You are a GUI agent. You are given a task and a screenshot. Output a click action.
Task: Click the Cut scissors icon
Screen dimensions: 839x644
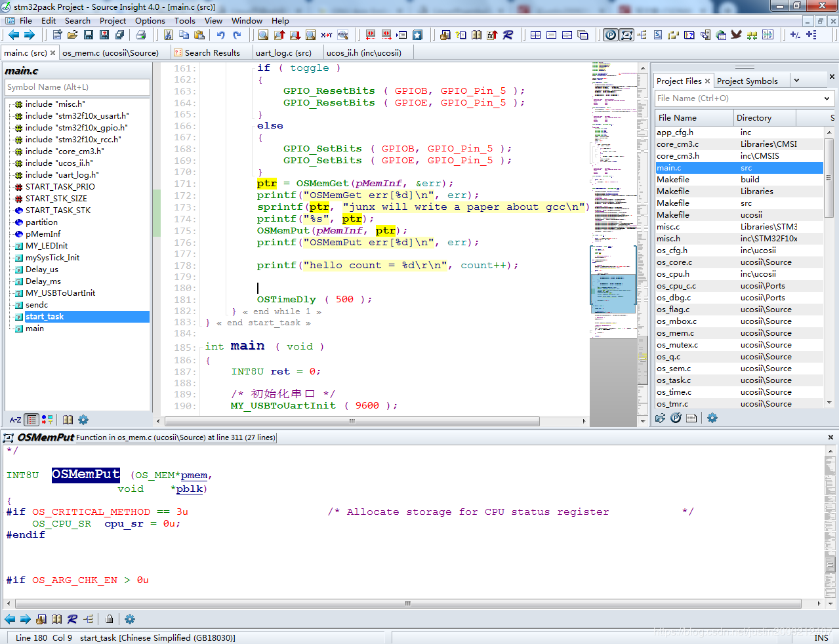point(169,35)
